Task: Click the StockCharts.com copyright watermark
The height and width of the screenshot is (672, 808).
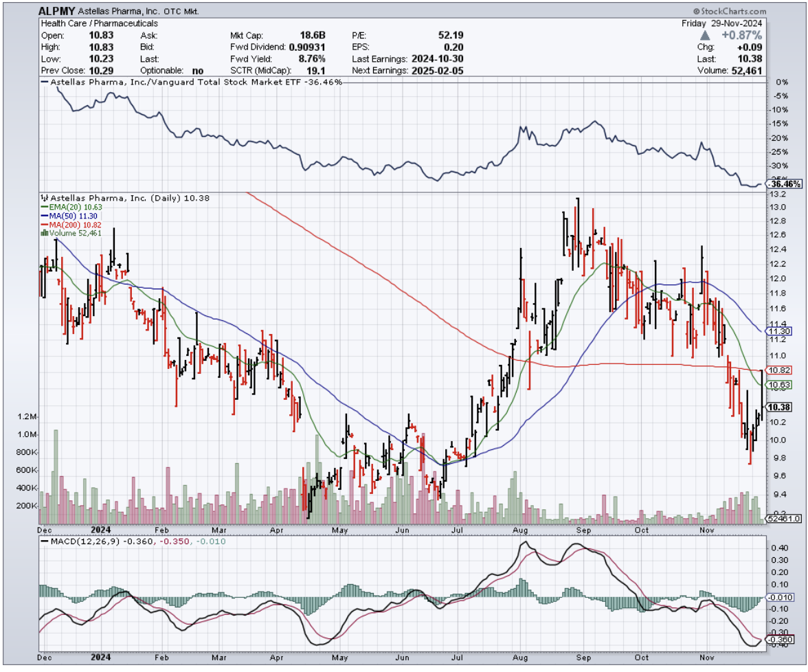Action: coord(730,12)
